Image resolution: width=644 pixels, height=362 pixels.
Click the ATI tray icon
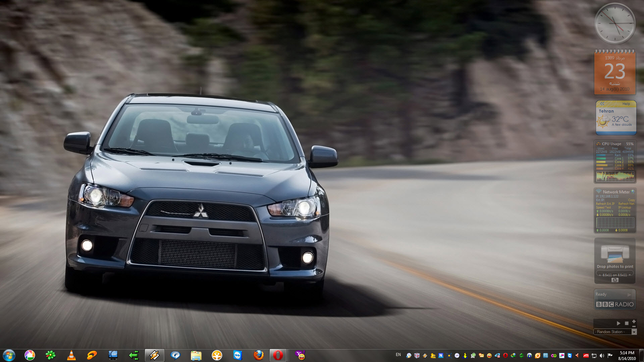[x=586, y=356]
